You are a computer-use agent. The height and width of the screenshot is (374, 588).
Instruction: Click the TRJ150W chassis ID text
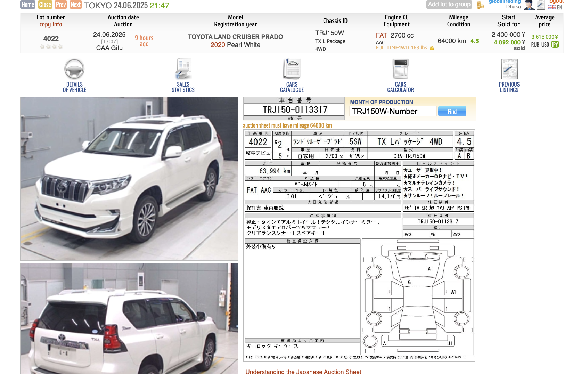(x=329, y=33)
